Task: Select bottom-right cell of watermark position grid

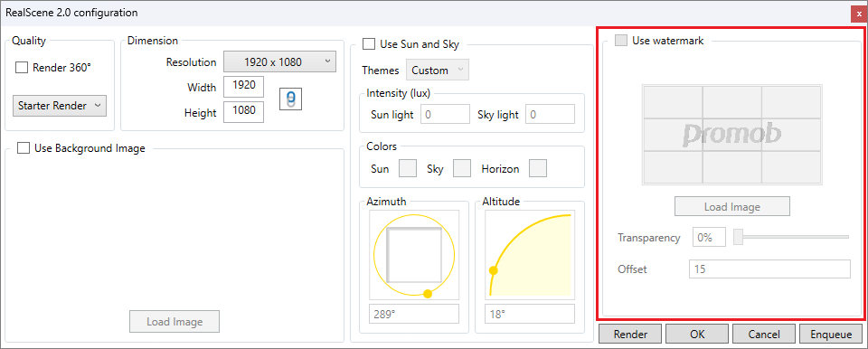Action: [791, 166]
